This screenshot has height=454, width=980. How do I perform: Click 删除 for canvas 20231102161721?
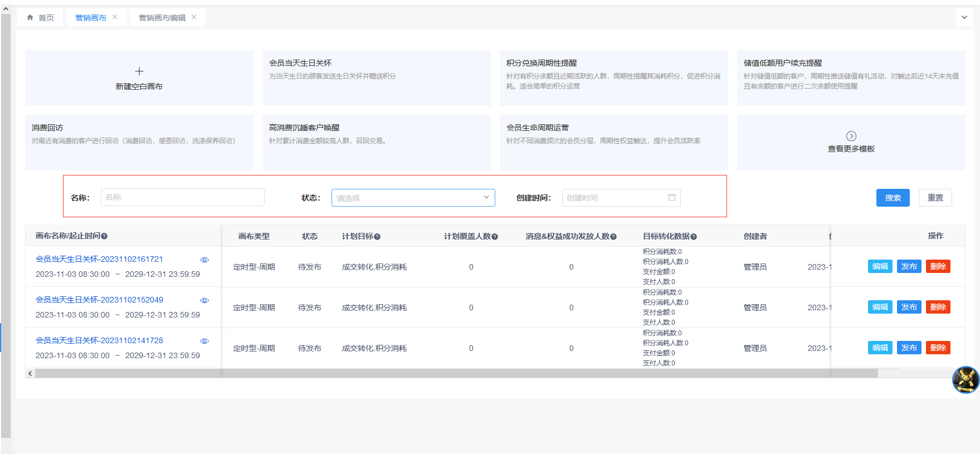point(938,266)
